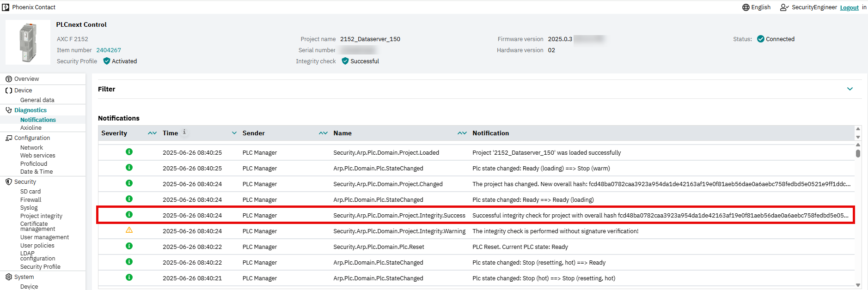
Task: Open Proficloud configuration
Action: (34, 164)
